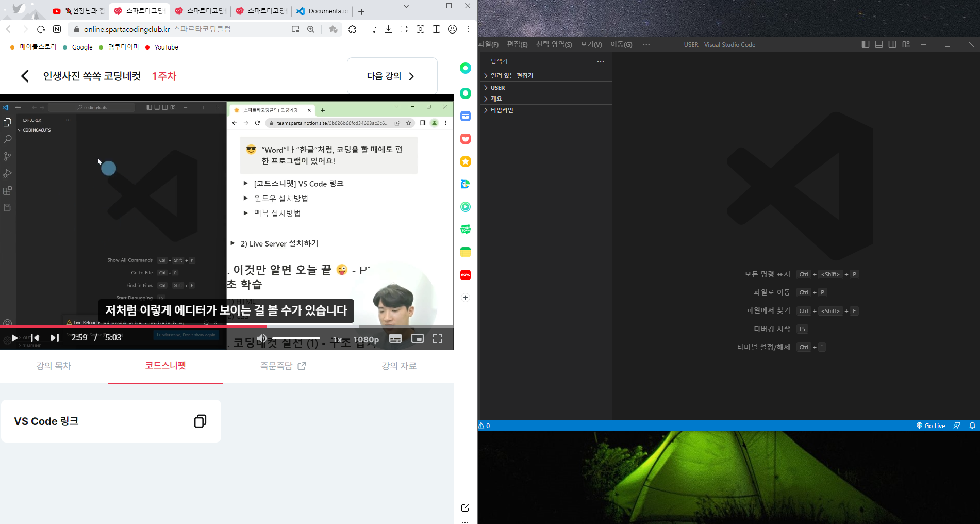Click the yellow star sidebar icon
Viewport: 980px width, 524px height.
click(466, 161)
